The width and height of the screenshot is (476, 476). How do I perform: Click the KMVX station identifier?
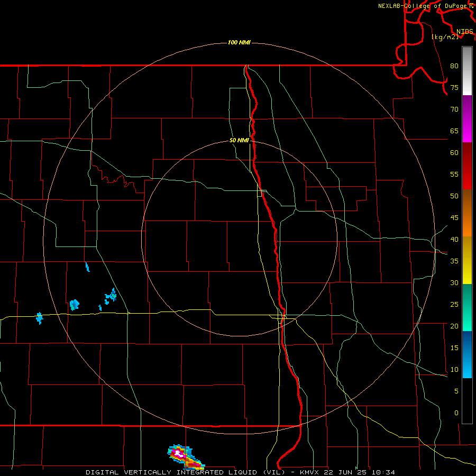pyautogui.click(x=310, y=472)
